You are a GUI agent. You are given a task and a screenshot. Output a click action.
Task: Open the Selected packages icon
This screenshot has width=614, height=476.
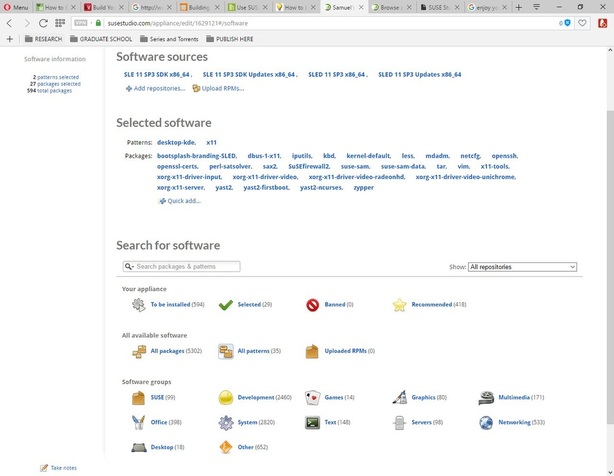226,305
